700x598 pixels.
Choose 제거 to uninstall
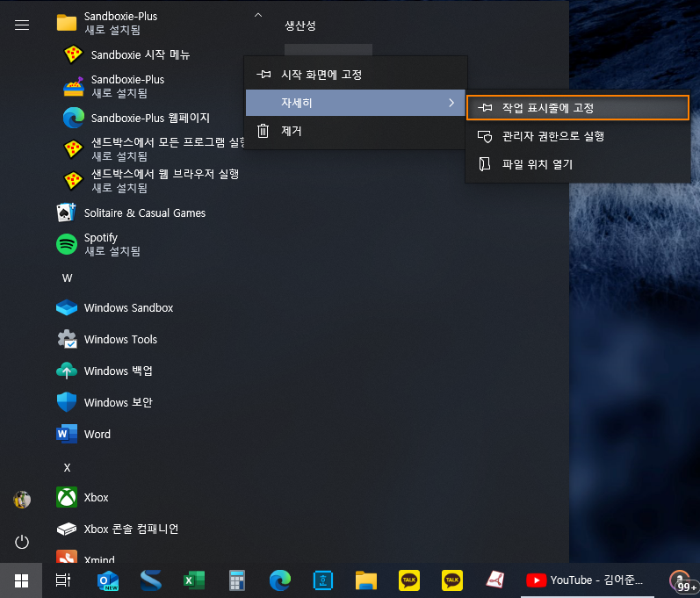356,131
